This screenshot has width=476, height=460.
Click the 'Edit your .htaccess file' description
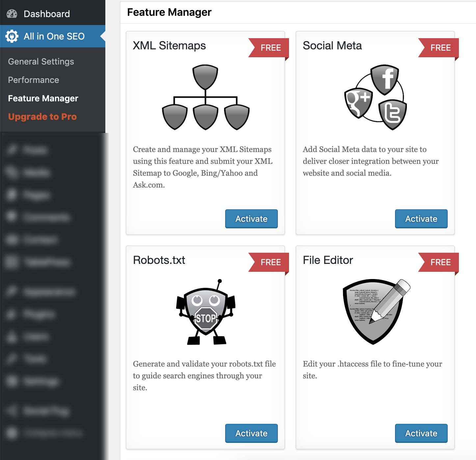click(x=372, y=370)
